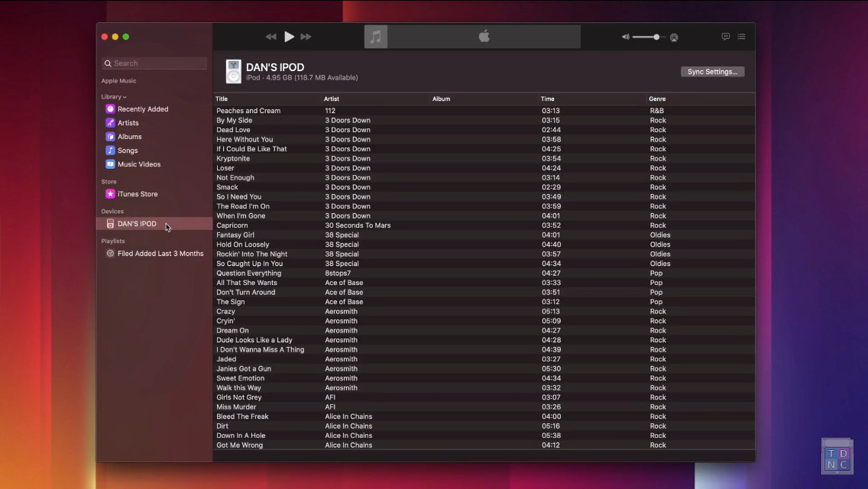Image resolution: width=868 pixels, height=489 pixels.
Task: Select song Peaches and Cream
Action: (248, 111)
